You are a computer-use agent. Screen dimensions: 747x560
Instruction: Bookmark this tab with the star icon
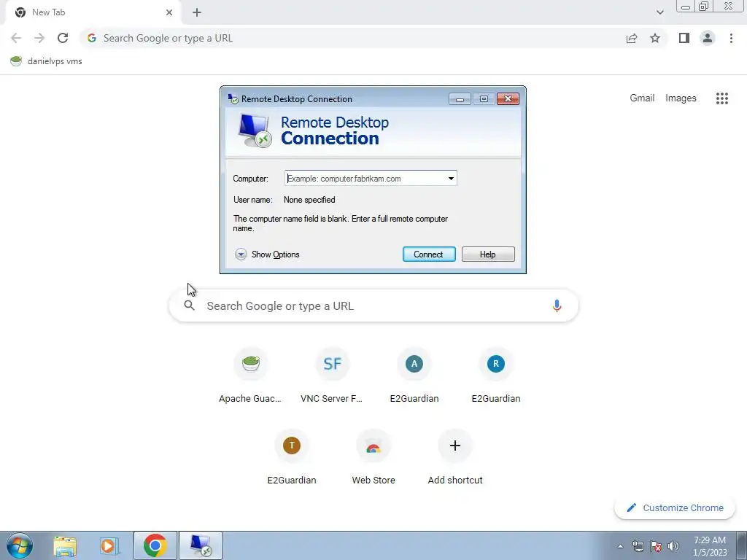655,38
